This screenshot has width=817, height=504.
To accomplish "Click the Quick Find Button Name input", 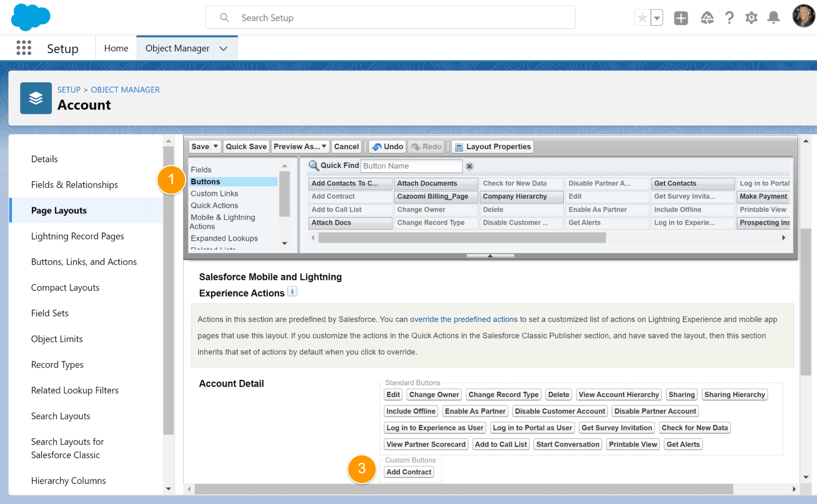I will [x=412, y=166].
